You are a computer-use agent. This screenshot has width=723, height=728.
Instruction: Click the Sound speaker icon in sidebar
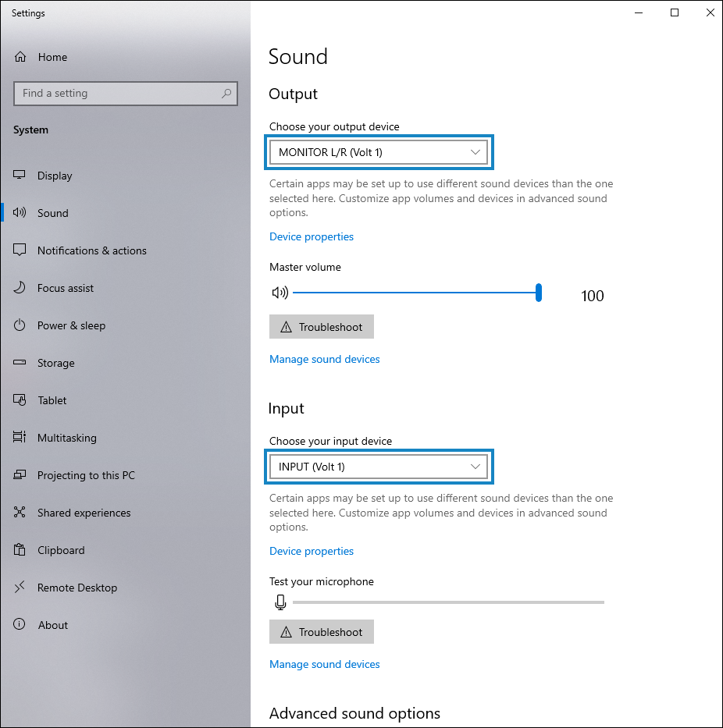coord(19,213)
